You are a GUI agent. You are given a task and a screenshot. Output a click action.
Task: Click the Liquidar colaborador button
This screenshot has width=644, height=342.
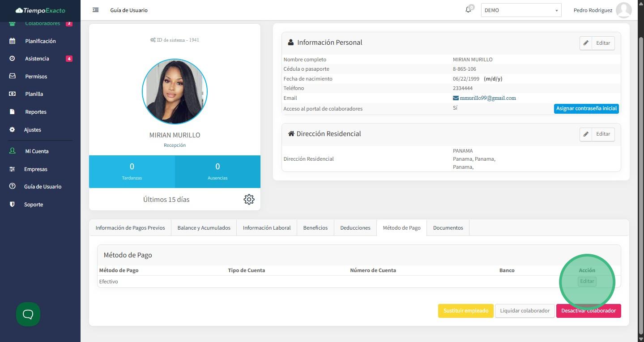click(525, 311)
